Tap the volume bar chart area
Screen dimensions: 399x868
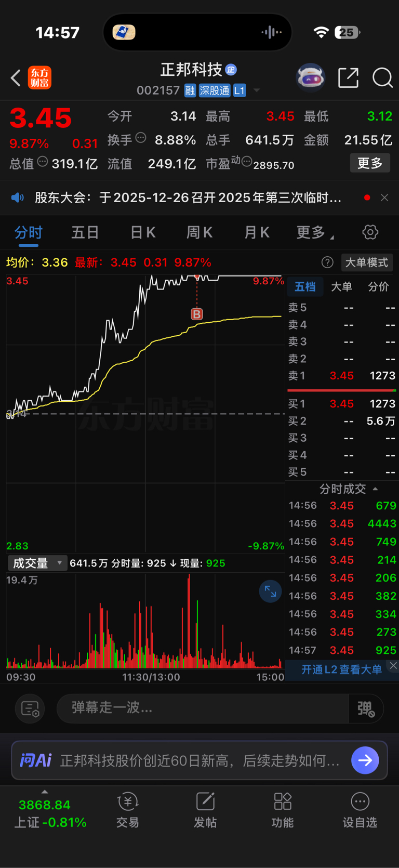[x=145, y=620]
